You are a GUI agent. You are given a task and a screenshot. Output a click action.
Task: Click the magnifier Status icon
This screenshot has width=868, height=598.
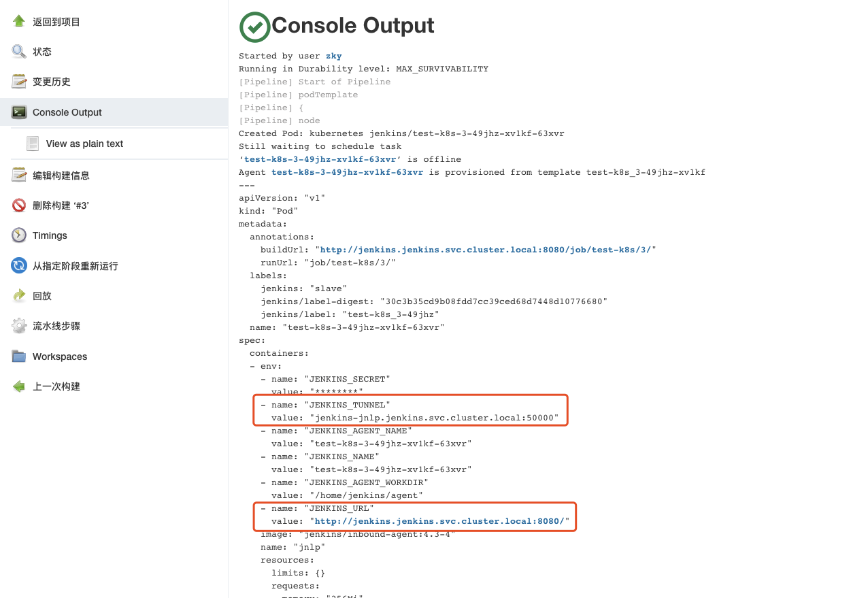pos(19,51)
